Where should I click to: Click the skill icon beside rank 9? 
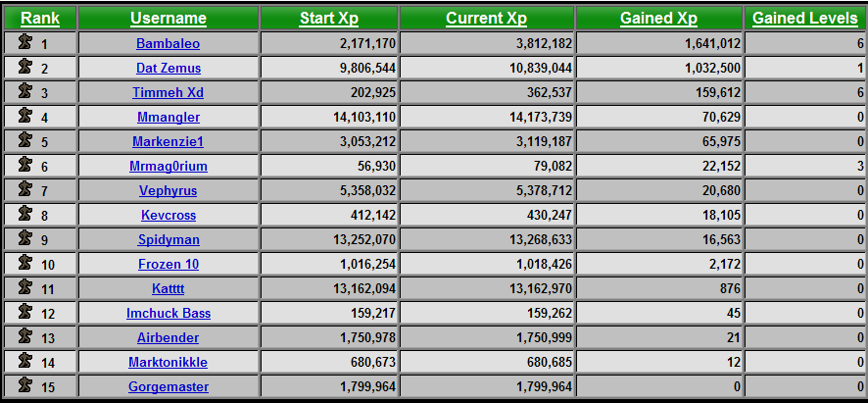pyautogui.click(x=25, y=238)
